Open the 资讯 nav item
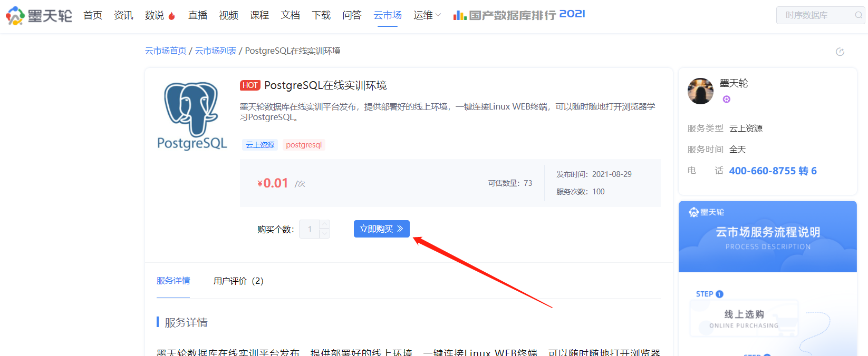This screenshot has width=868, height=356. tap(123, 15)
